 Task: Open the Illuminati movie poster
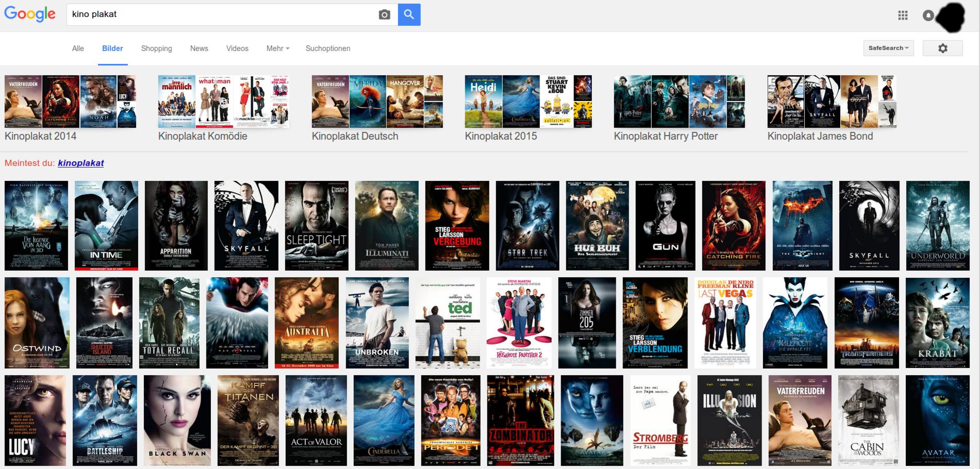pos(386,226)
